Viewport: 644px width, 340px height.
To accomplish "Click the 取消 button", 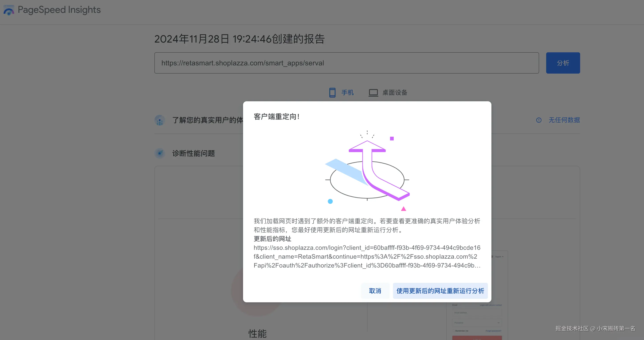I will tap(375, 291).
